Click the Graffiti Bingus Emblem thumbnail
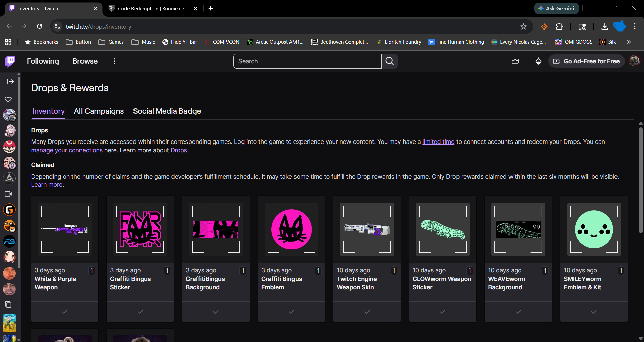 tap(291, 229)
